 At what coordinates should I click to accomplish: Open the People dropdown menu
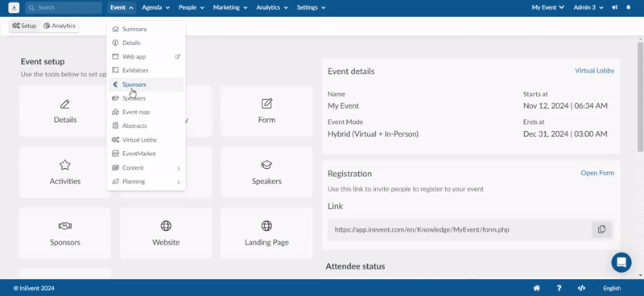point(192,7)
